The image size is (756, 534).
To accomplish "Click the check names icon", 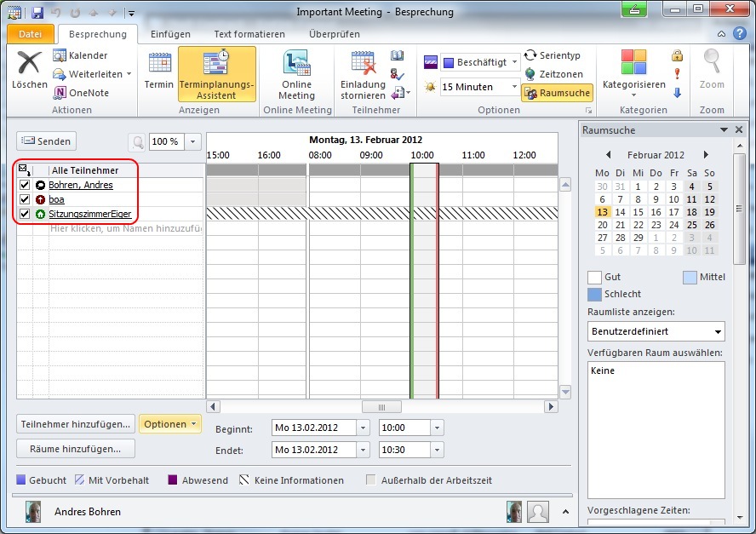I will (397, 74).
